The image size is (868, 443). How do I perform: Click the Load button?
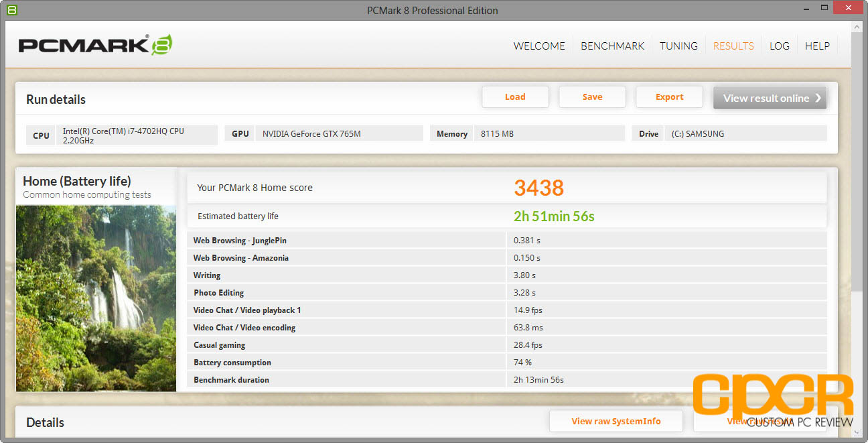point(515,97)
